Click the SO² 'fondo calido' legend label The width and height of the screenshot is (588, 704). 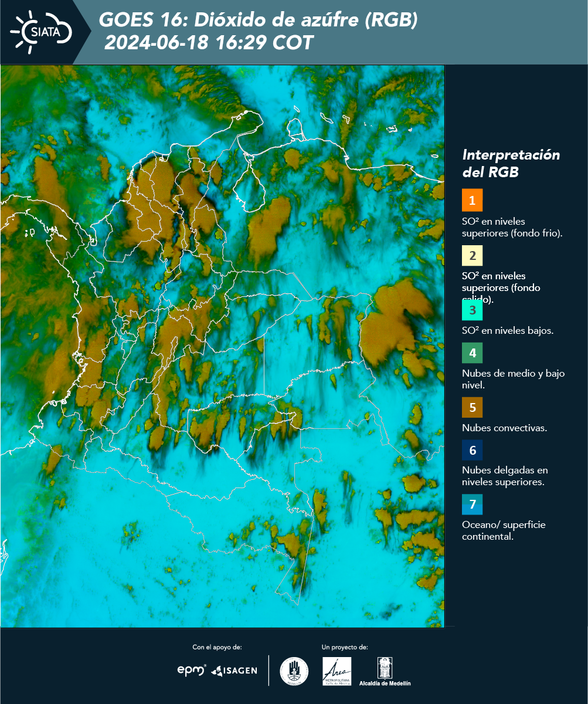point(502,287)
